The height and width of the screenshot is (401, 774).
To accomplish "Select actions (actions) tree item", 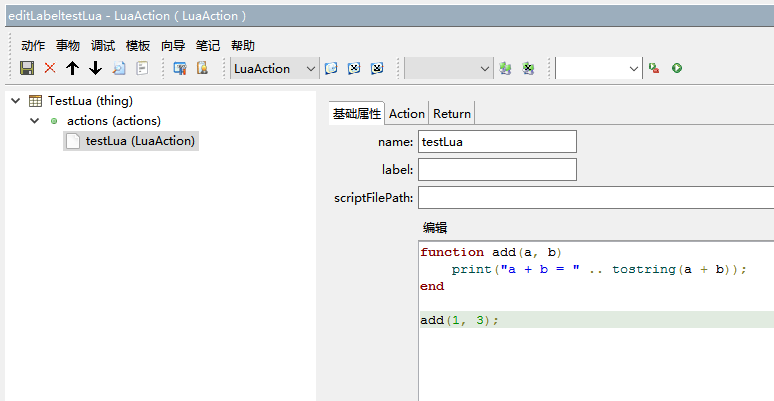I will tap(114, 121).
